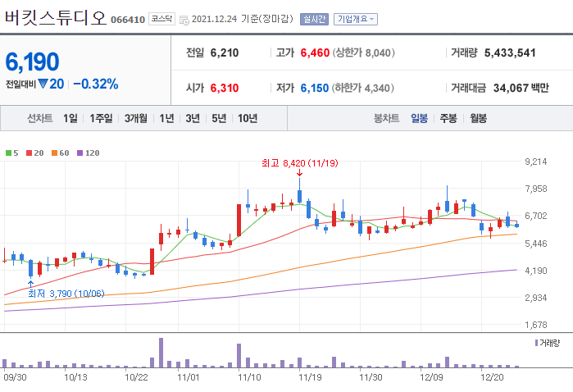Click the purple 120-day moving average swatch
573x392 pixels.
80,153
